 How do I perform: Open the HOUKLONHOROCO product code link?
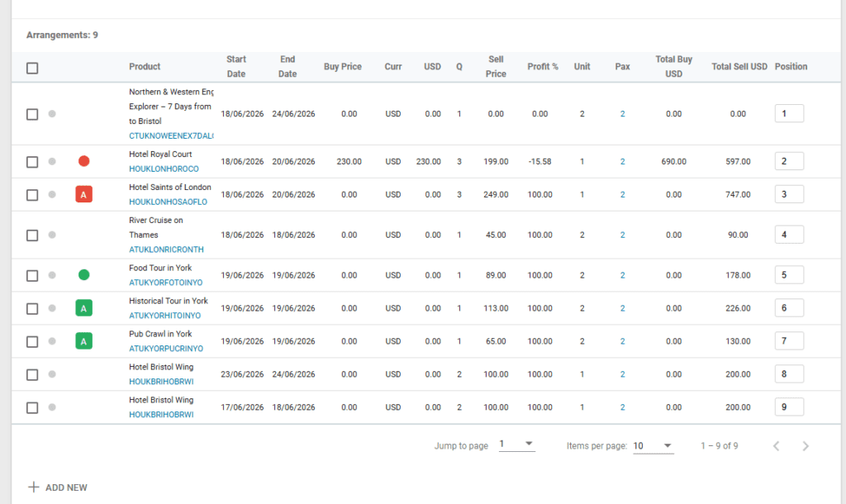(x=164, y=169)
